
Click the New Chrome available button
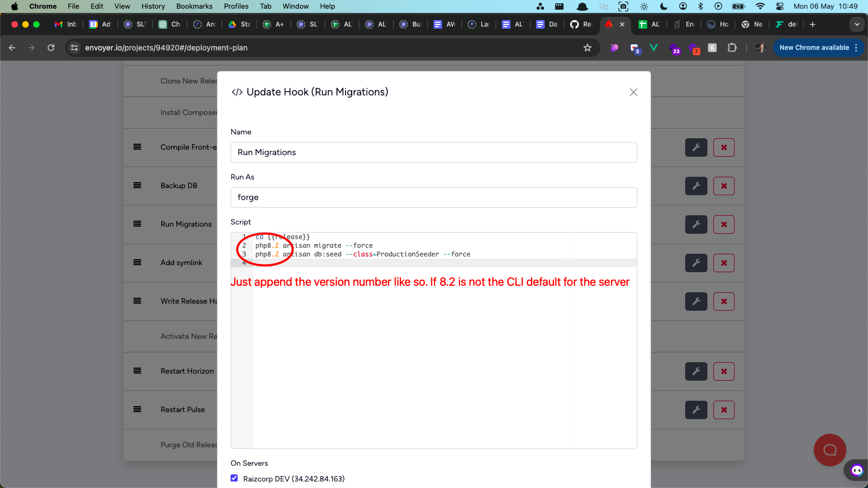point(814,48)
